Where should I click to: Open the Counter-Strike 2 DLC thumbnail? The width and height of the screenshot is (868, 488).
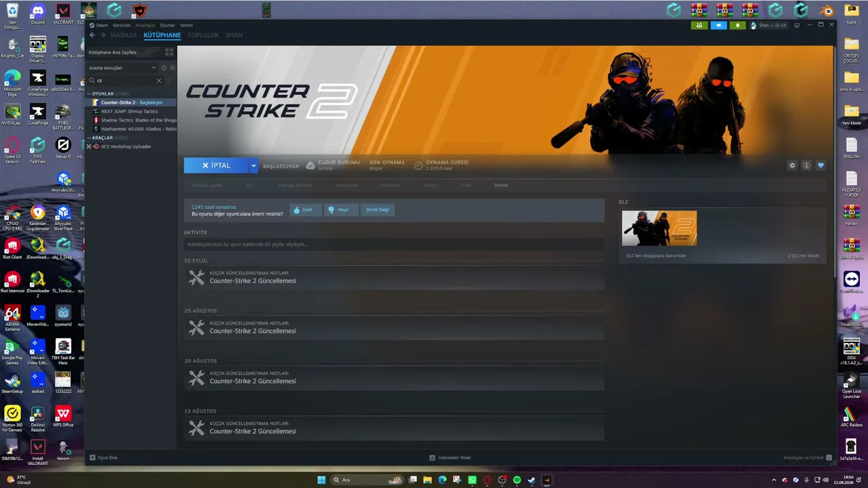[x=659, y=228]
